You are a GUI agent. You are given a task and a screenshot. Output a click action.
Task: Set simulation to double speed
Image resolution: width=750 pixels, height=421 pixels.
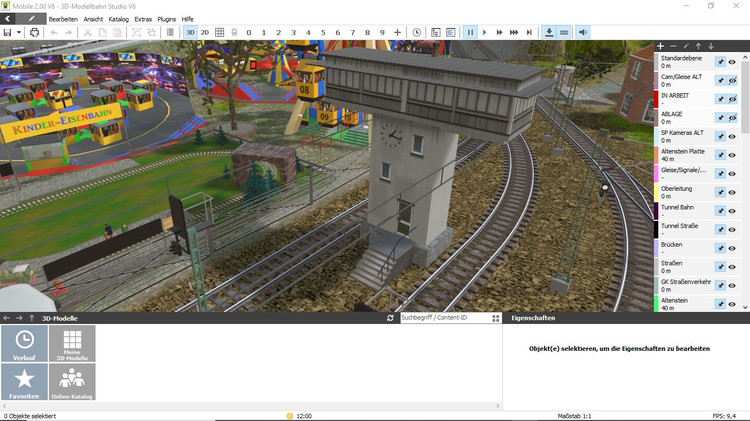499,33
